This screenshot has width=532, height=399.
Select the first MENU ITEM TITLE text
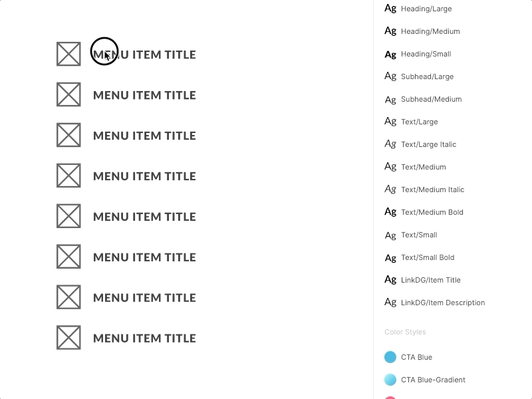[x=144, y=54]
